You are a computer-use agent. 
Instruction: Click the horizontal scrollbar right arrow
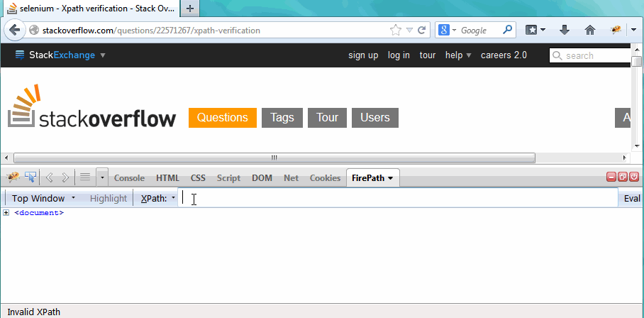coord(625,158)
